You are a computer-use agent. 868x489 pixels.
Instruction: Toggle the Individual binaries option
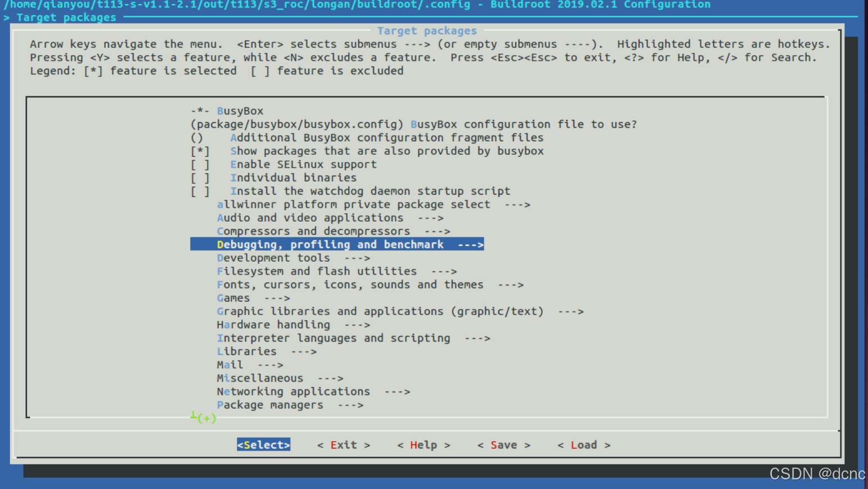coord(273,178)
